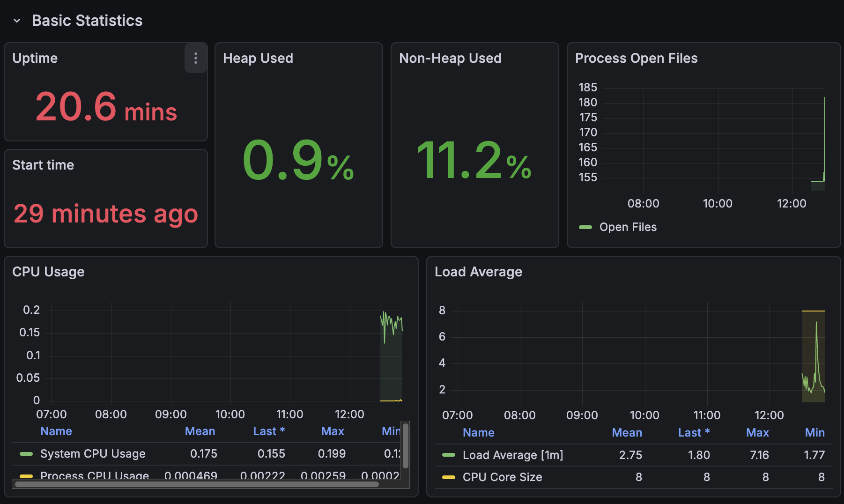Click the green Open Files color swatch
Viewport: 844px width, 504px height.
coord(585,227)
